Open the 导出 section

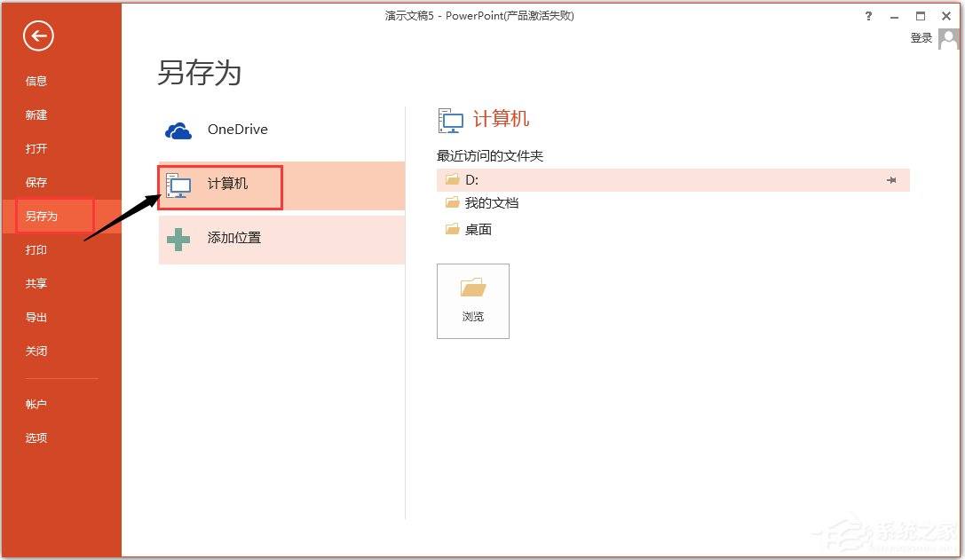pos(36,317)
